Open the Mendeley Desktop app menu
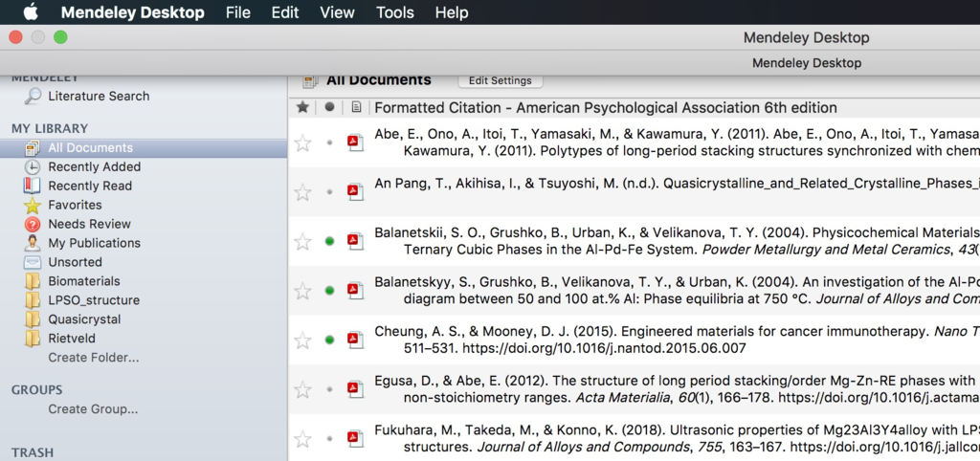 132,12
